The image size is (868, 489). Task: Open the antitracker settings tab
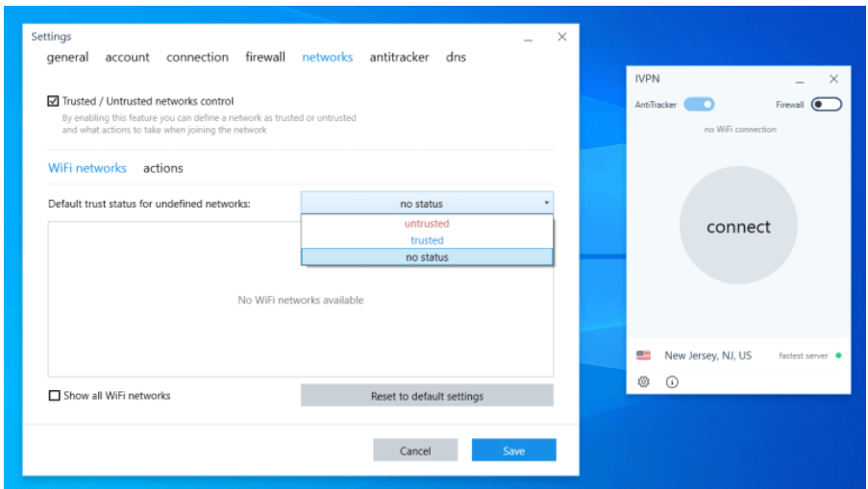click(x=399, y=57)
